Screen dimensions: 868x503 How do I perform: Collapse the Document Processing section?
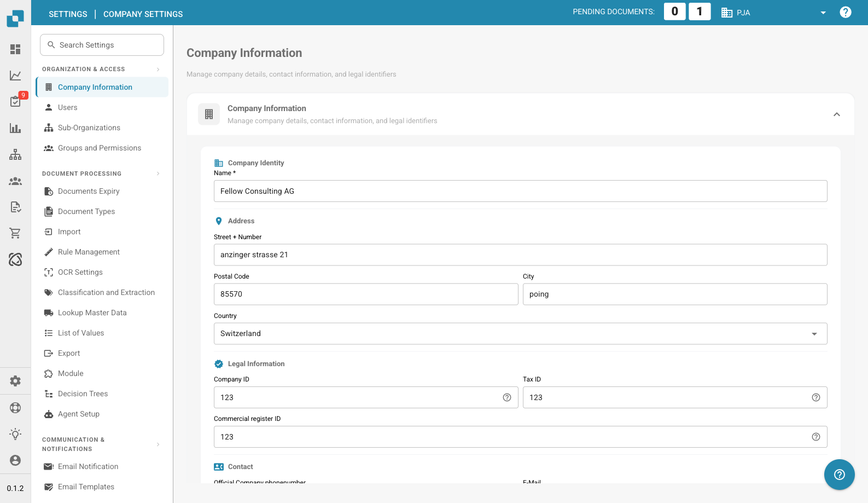(158, 174)
